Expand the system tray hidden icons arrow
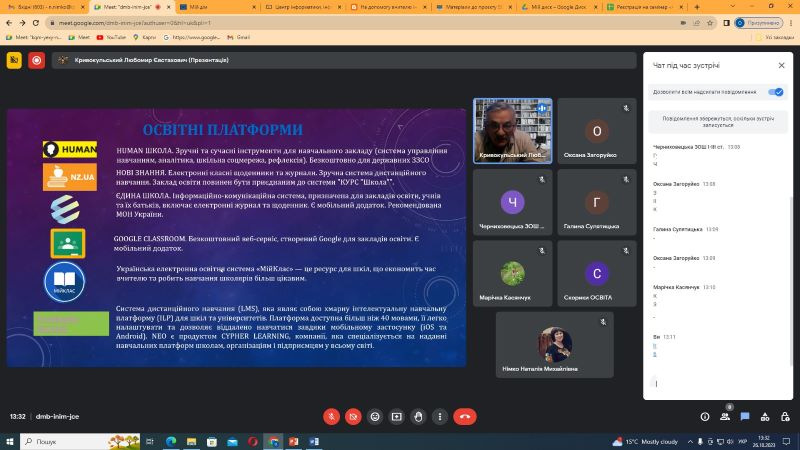Image resolution: width=800 pixels, height=450 pixels. pos(690,441)
